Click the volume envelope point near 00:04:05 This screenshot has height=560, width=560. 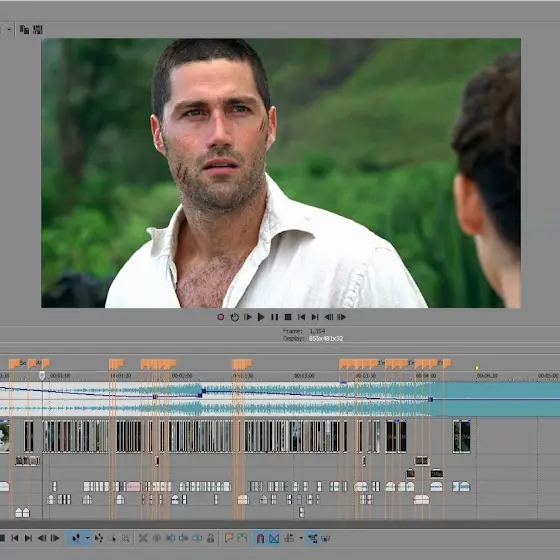(x=431, y=399)
